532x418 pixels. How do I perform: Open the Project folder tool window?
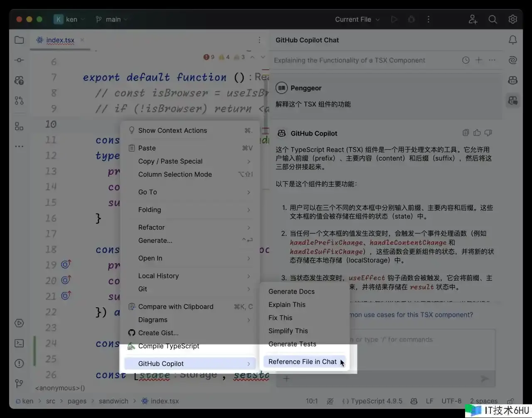tap(19, 40)
